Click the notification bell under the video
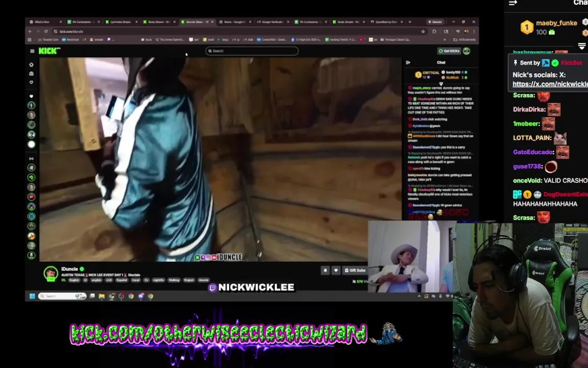Screen dimensions: 588x368 325,270
